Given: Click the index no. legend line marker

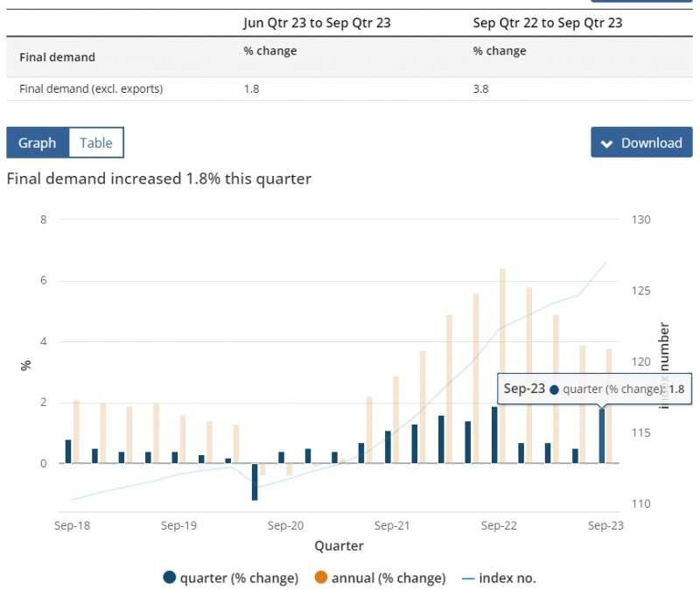Looking at the screenshot, I should [x=467, y=578].
